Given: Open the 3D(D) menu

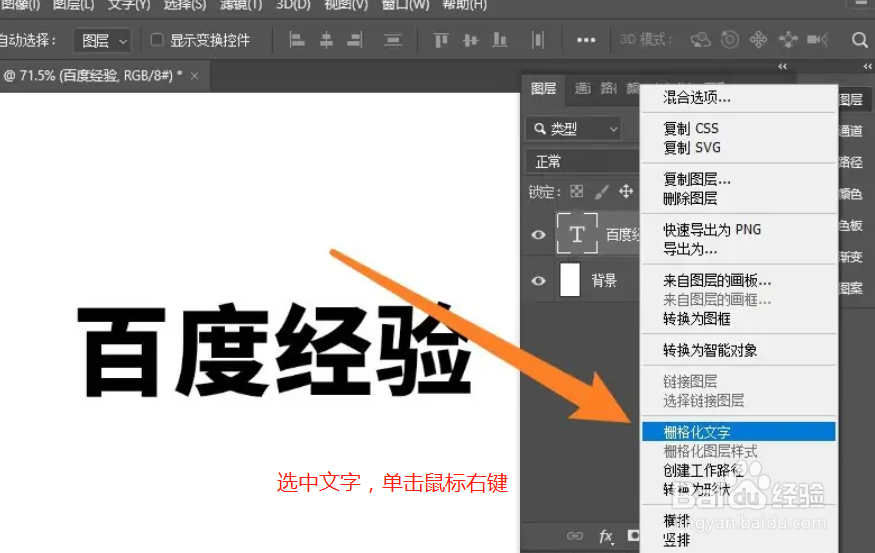Looking at the screenshot, I should (293, 5).
